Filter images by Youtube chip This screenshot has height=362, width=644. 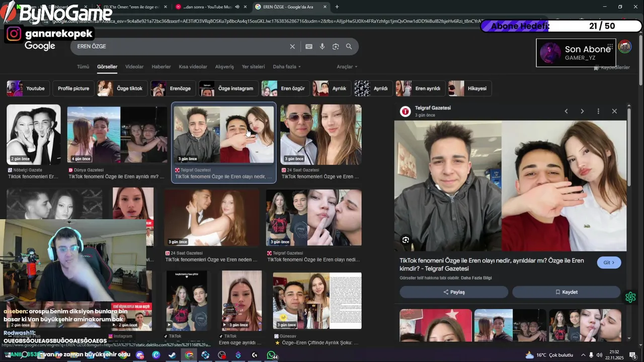[x=28, y=88]
